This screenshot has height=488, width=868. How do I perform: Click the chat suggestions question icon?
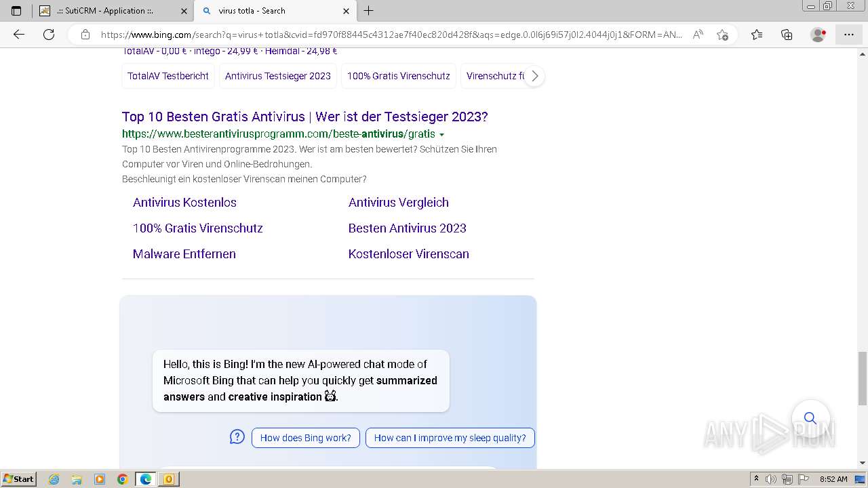(237, 437)
